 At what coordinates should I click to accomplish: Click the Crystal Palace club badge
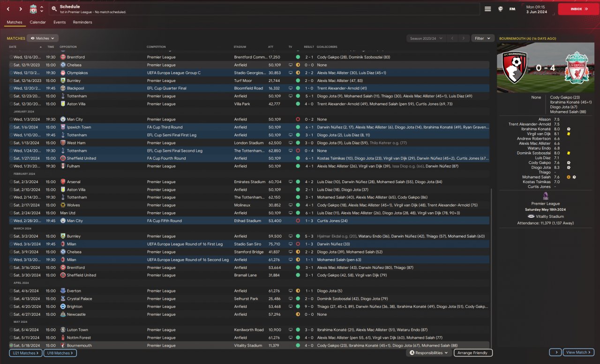click(x=63, y=298)
